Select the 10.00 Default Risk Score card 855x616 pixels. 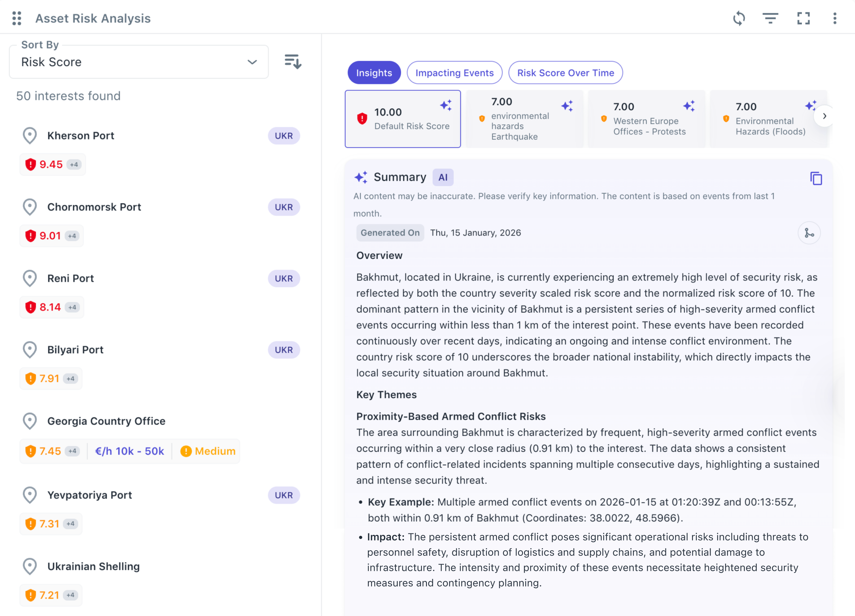(403, 119)
